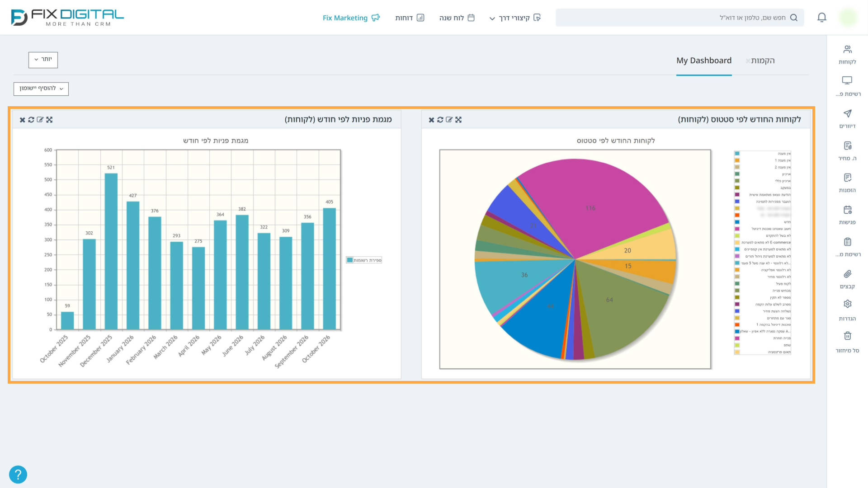Refresh the monthly inquiries trend widget
Viewport: 868px width, 488px height.
pos(31,120)
